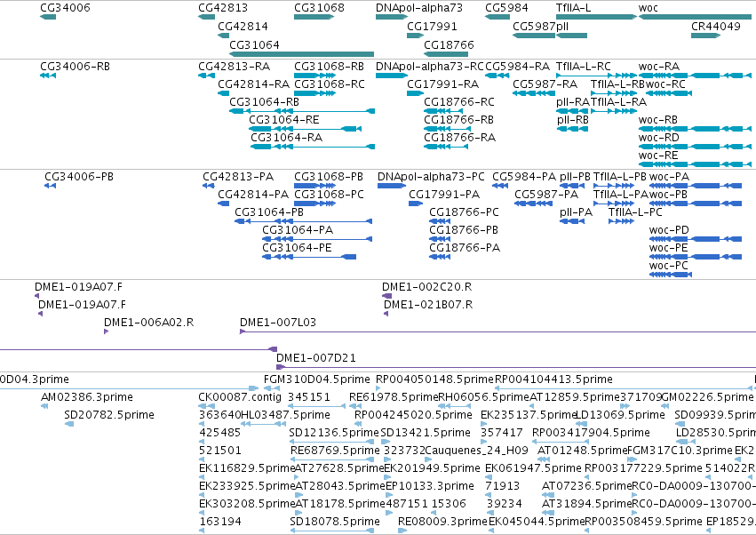Click the CG18766 gene label
The width and height of the screenshot is (756, 535).
point(449,44)
